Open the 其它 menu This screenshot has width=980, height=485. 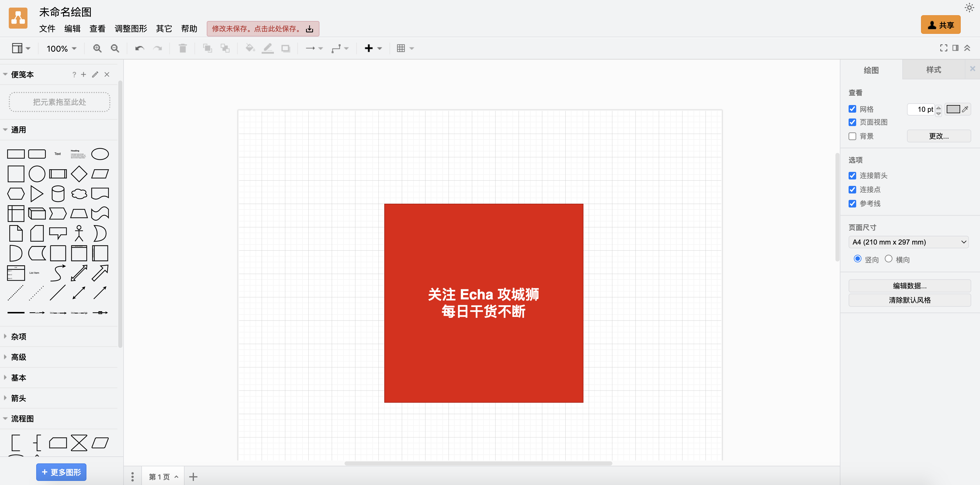164,29
